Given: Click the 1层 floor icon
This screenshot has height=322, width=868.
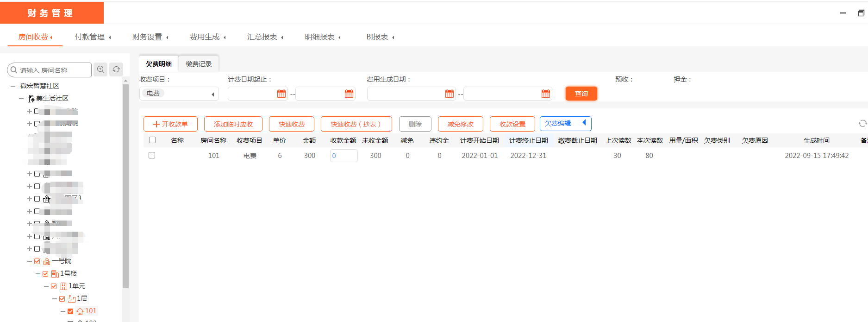Looking at the screenshot, I should click(x=72, y=299).
